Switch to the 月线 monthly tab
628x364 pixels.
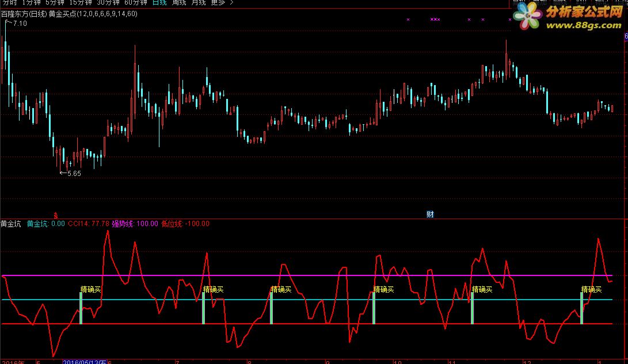(x=199, y=2)
